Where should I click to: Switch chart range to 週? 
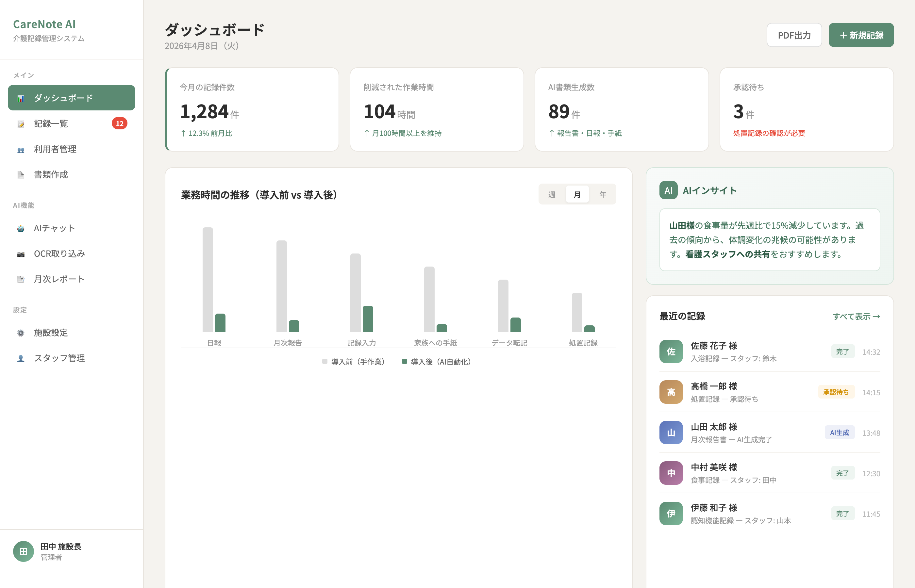[552, 194]
